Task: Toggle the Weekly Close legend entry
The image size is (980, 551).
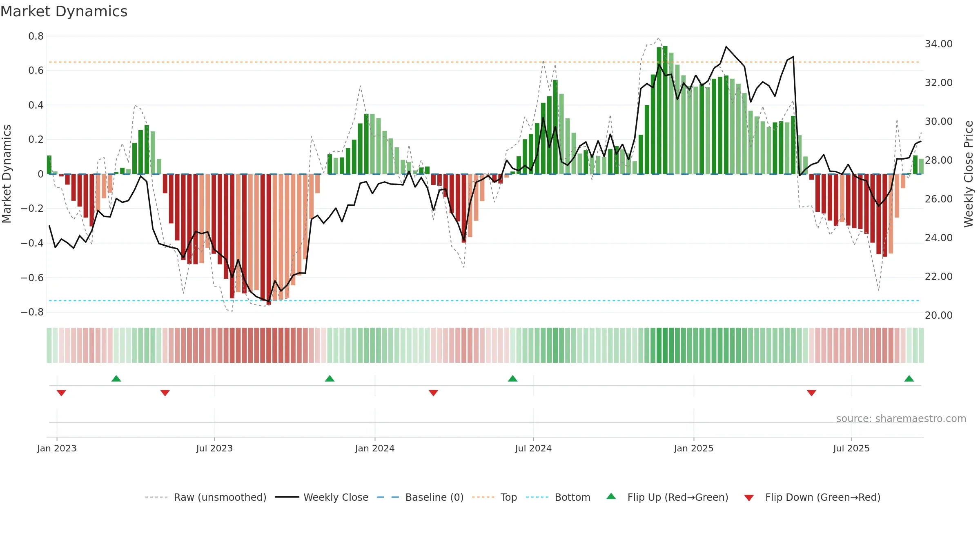Action: [322, 497]
